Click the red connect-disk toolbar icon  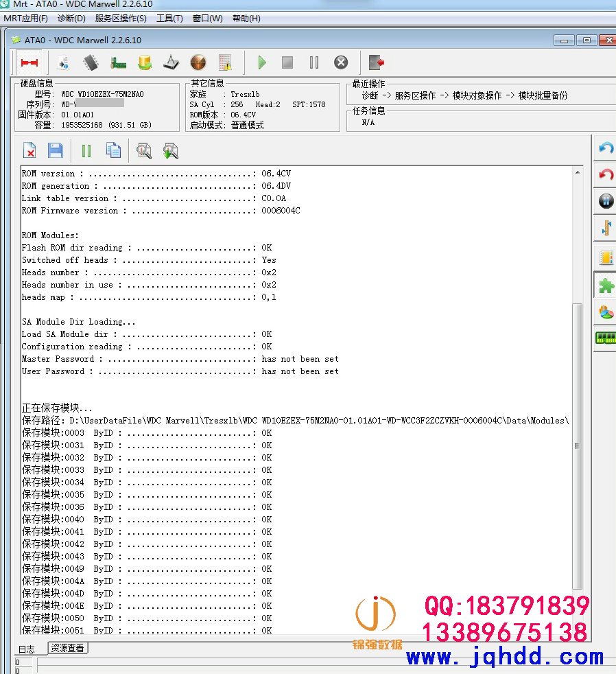click(x=29, y=62)
